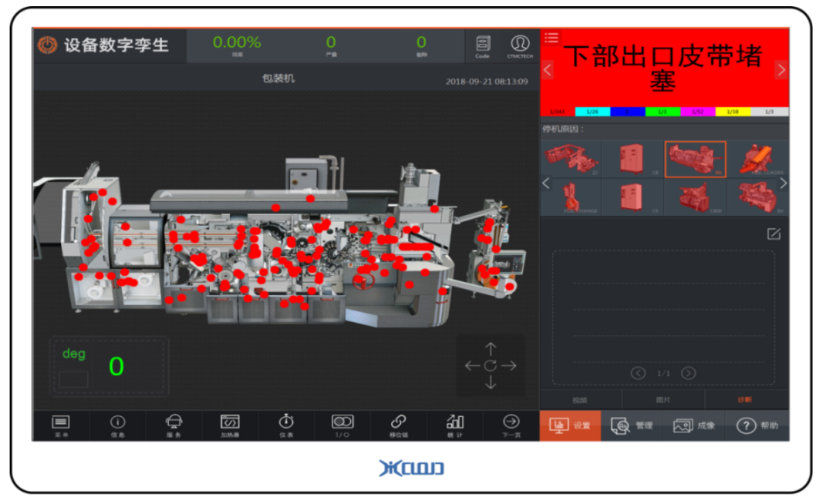This screenshot has height=504, width=833.
Task: Open the list menu on red alarm banner
Action: point(551,37)
